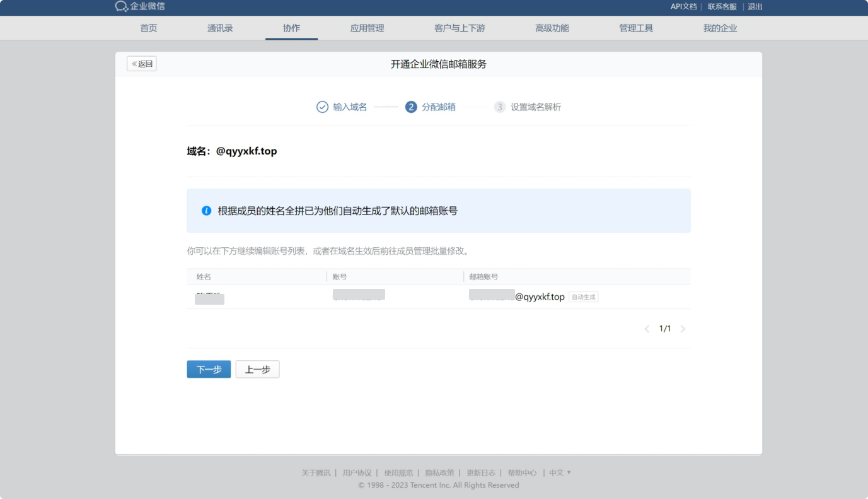This screenshot has width=868, height=499.
Task: Click the 企业微信 logo icon
Action: click(x=122, y=6)
